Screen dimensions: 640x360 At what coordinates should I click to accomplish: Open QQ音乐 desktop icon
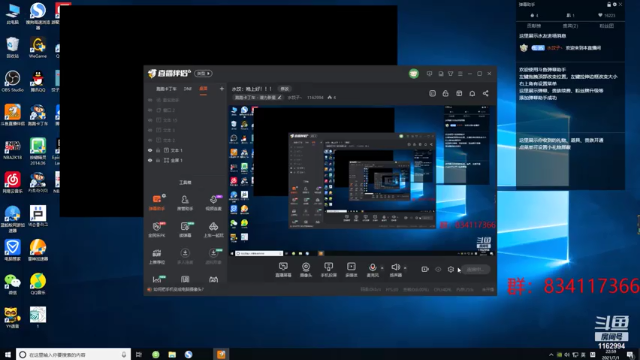[x=38, y=284]
